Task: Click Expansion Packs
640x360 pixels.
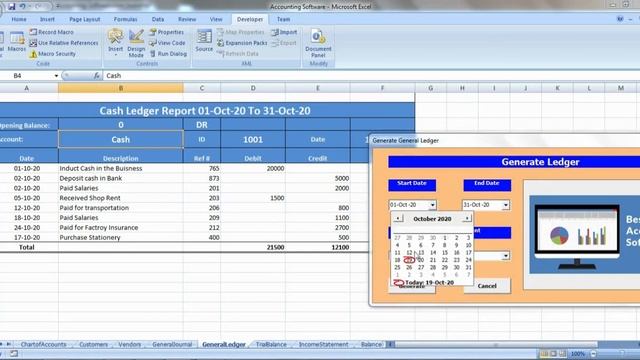Action: coord(242,43)
